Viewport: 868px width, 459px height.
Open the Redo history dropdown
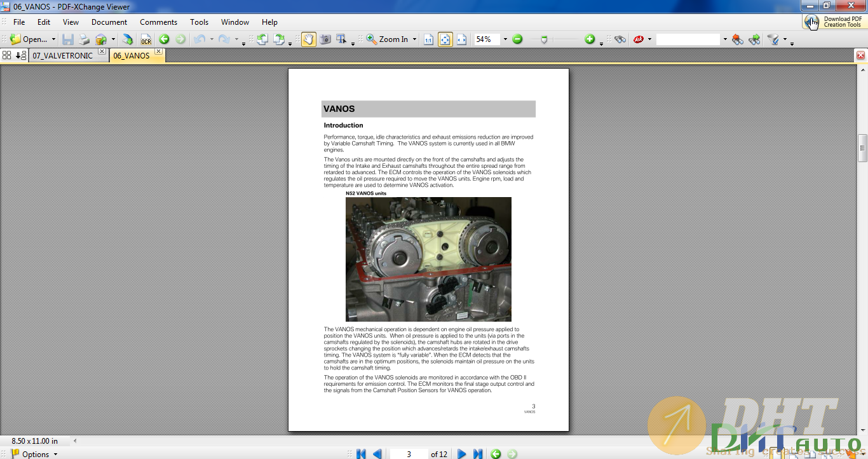236,39
